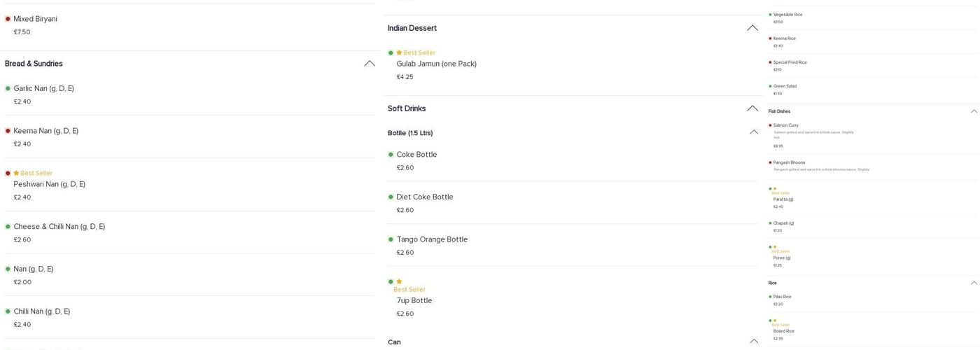This screenshot has height=350, width=980.
Task: Click the Best Seller star above 7up Bottle
Action: (399, 281)
